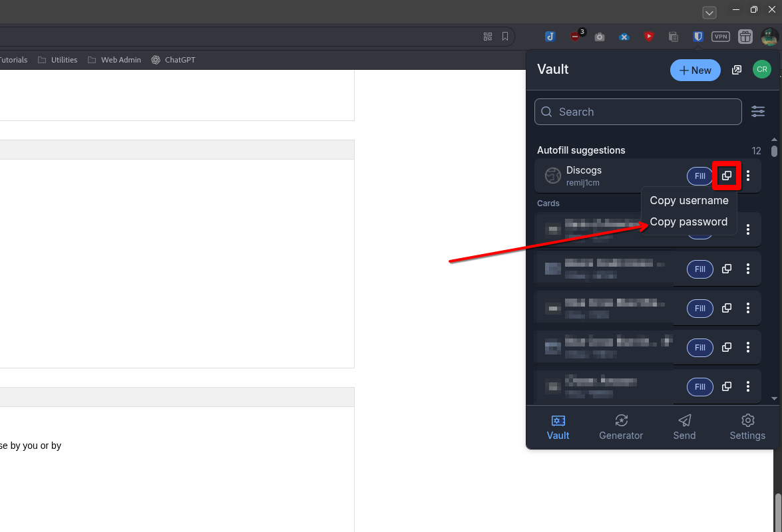Expand the tab search chevron in title bar
The width and height of the screenshot is (782, 532).
coord(709,13)
